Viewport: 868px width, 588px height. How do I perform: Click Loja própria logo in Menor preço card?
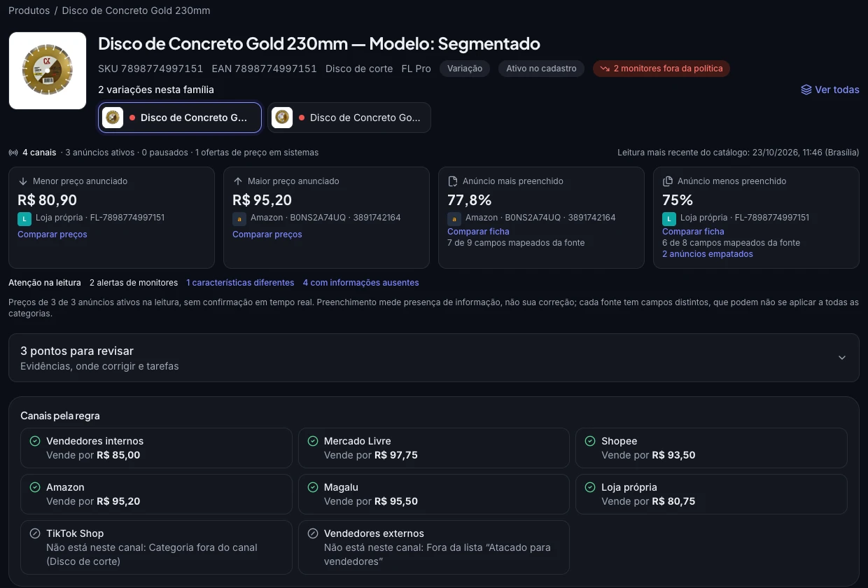click(x=24, y=218)
